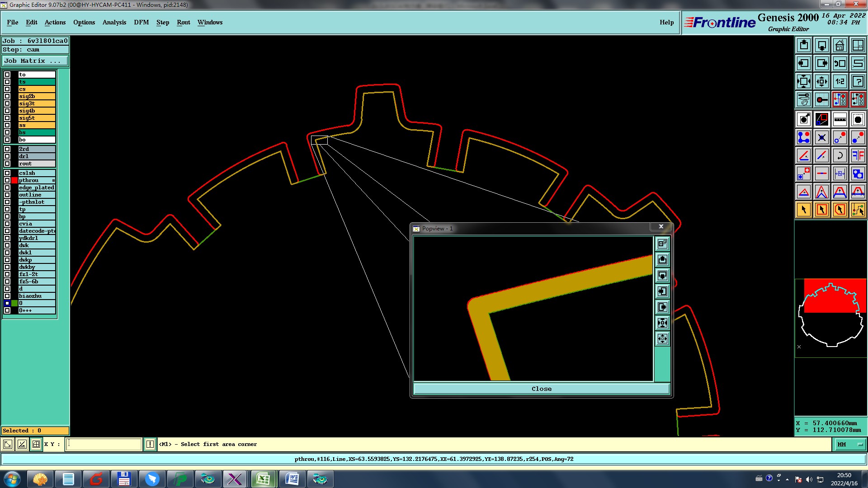Open the DFM menu
The height and width of the screenshot is (488, 868).
pos(142,22)
